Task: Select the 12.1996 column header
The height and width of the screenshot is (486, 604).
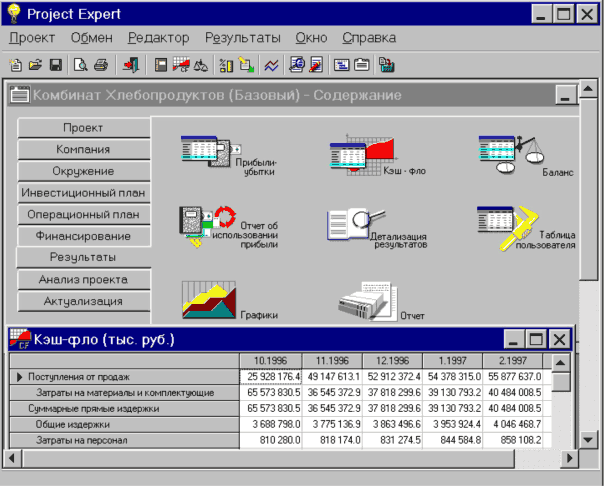Action: [392, 361]
